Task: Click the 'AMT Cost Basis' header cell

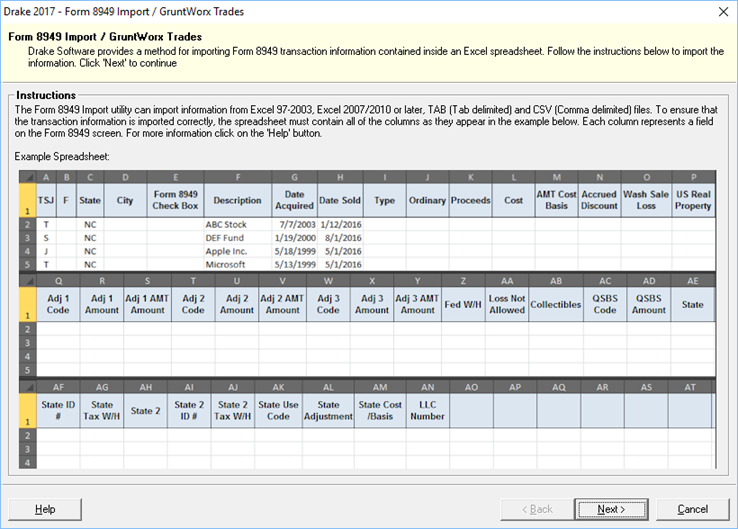Action: tap(556, 200)
